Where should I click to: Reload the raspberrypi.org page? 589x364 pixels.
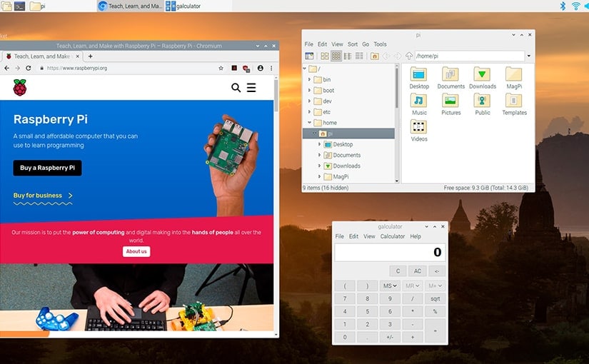[x=28, y=68]
